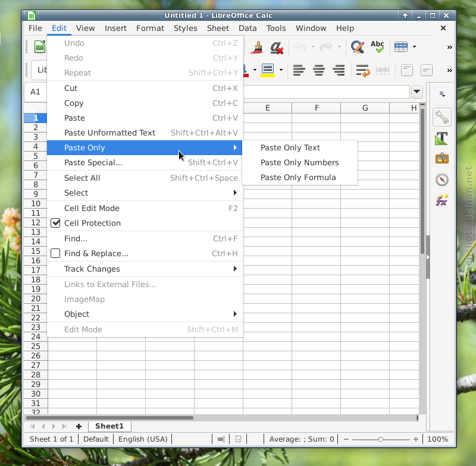Viewport: 476px width, 466px height.
Task: Toggle the Wrap Text icon
Action: tap(363, 70)
